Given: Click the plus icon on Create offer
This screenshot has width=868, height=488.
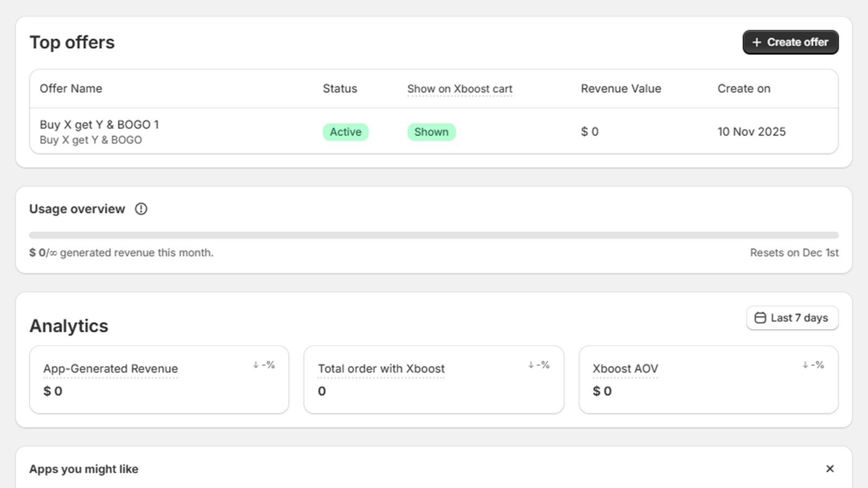Looking at the screenshot, I should pos(757,42).
